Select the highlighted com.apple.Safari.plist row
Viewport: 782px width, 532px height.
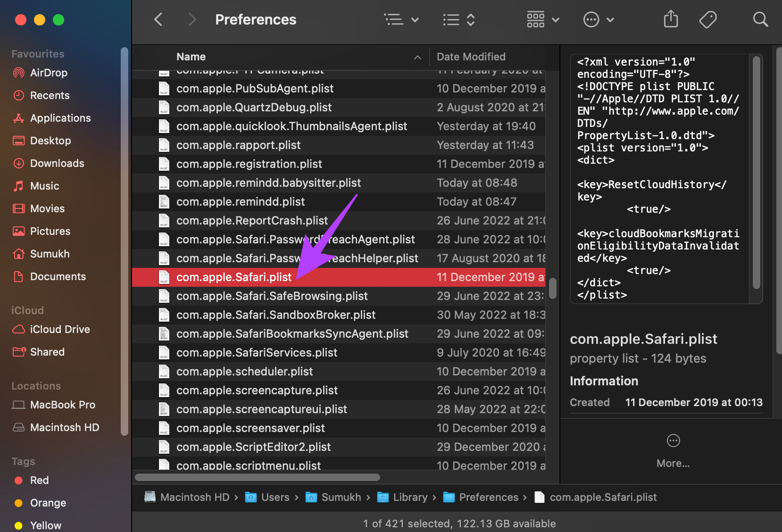[x=339, y=277]
